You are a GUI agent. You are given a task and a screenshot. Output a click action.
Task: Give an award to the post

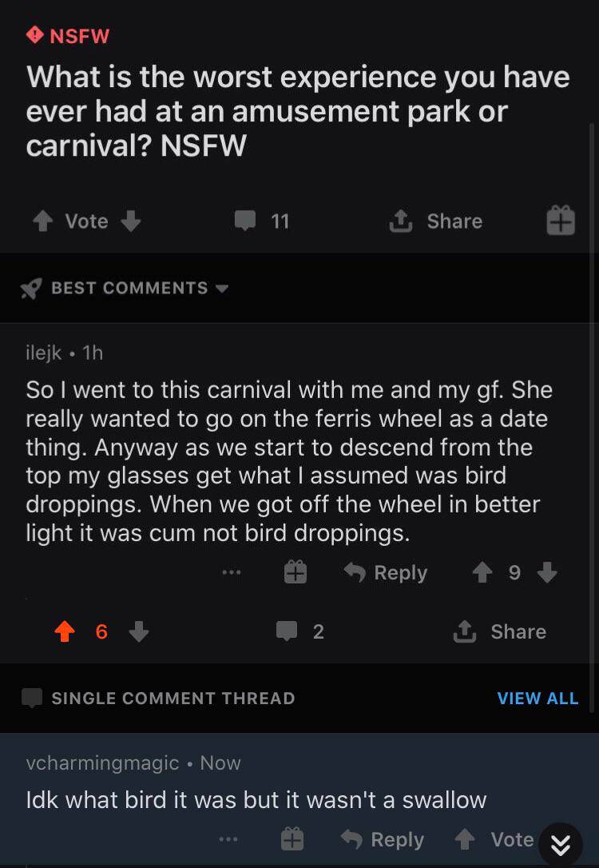click(x=560, y=220)
